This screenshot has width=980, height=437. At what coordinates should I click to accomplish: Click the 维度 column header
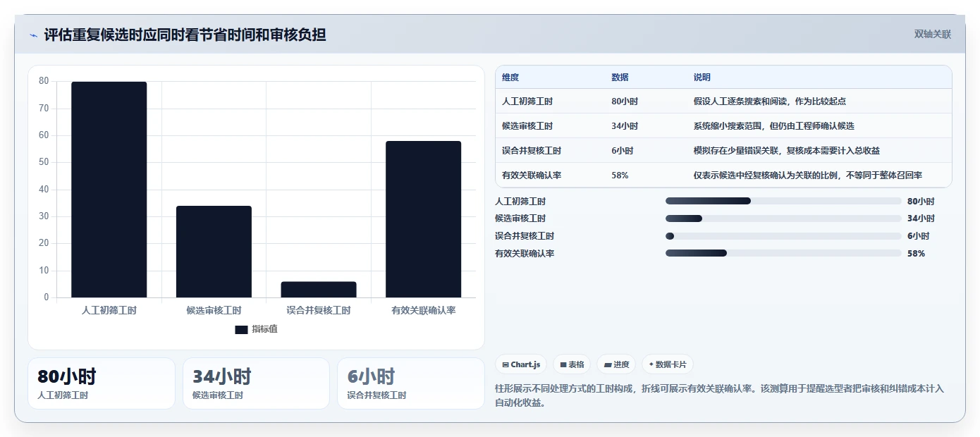click(510, 78)
